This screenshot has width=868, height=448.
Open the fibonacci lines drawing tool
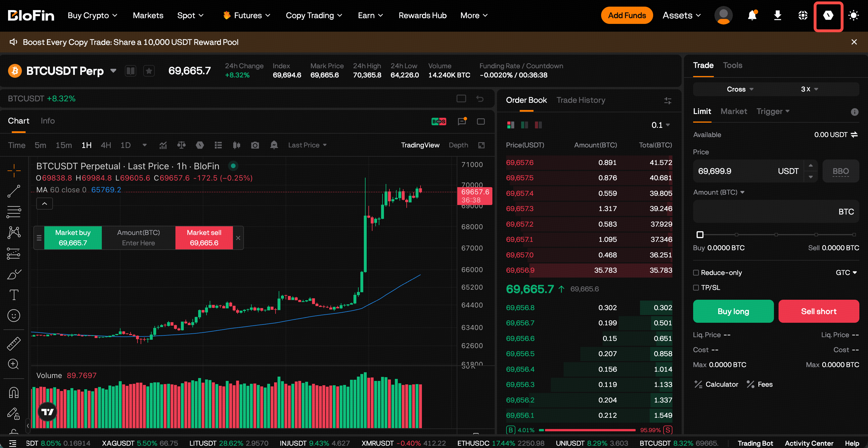pos(14,212)
